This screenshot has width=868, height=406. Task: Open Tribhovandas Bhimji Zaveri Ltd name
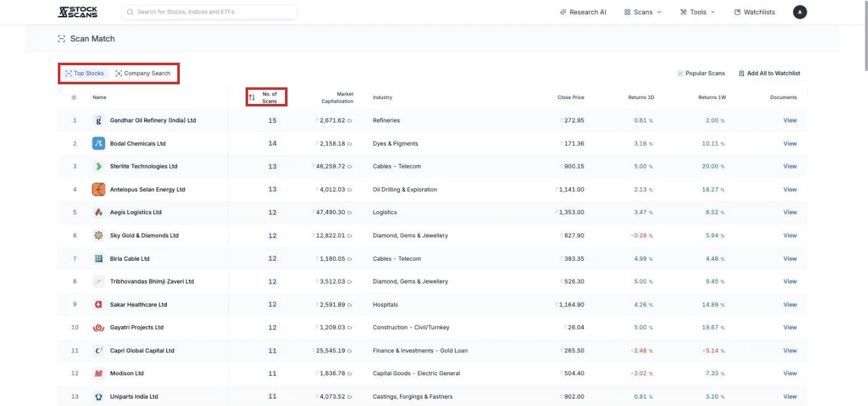[152, 281]
